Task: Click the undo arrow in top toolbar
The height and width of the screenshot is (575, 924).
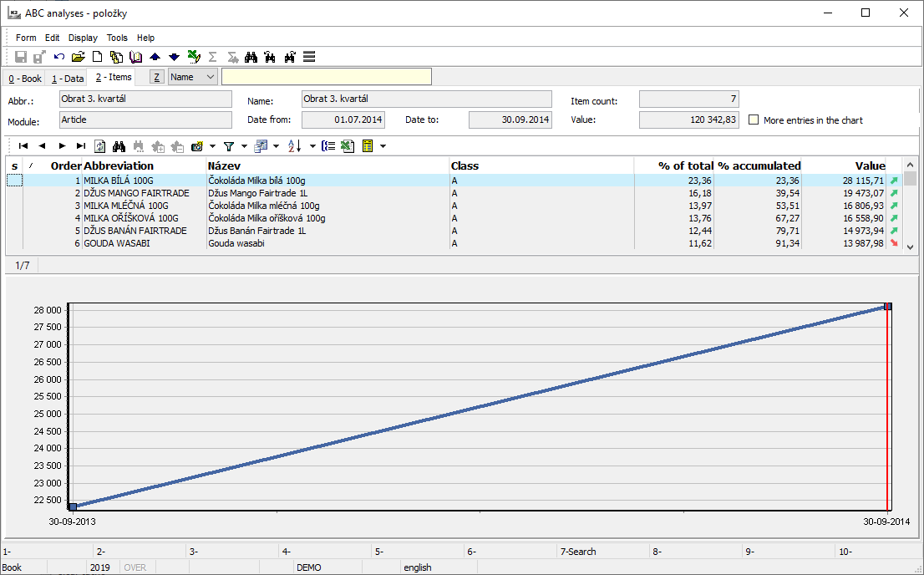Action: [59, 57]
